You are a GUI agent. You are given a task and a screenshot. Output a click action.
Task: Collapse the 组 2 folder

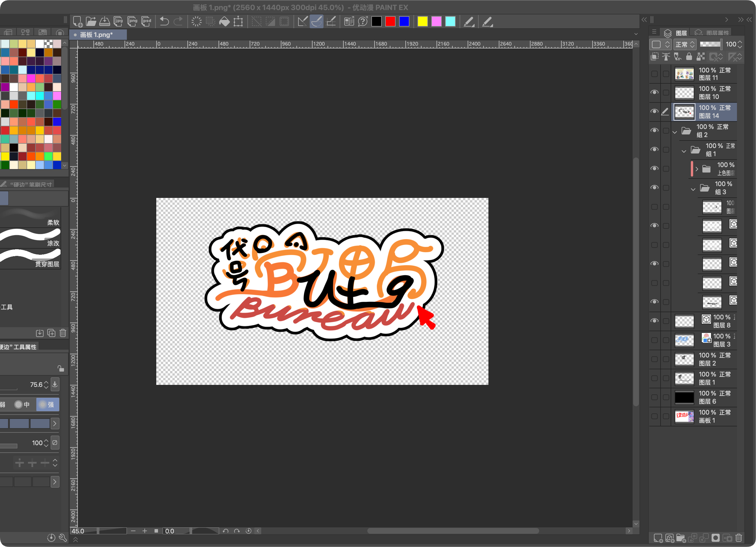coord(675,132)
